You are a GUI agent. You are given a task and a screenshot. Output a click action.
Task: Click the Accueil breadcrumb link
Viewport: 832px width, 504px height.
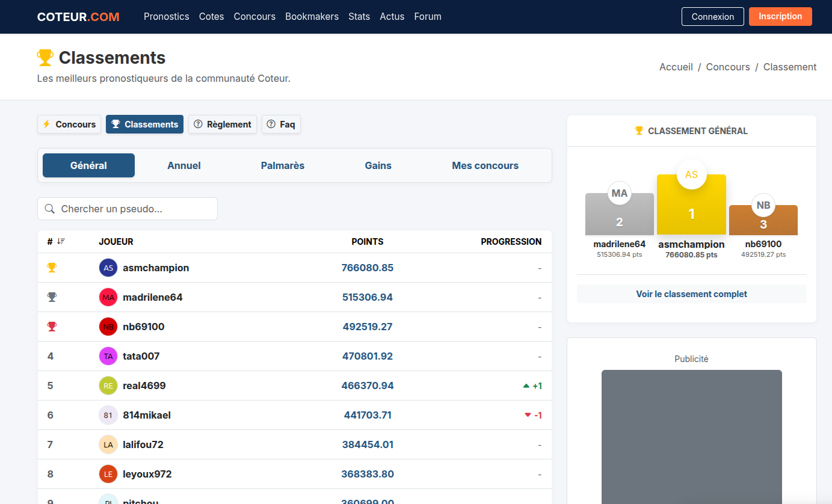[676, 67]
